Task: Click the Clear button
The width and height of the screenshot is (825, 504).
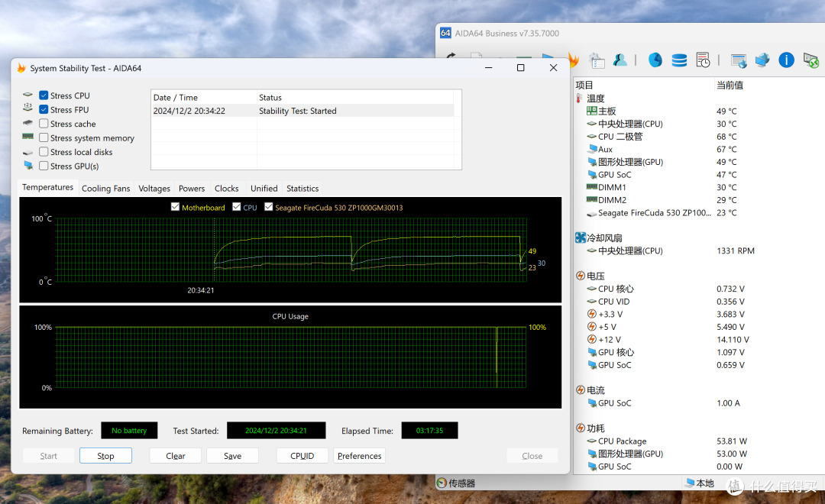Action: [x=175, y=456]
